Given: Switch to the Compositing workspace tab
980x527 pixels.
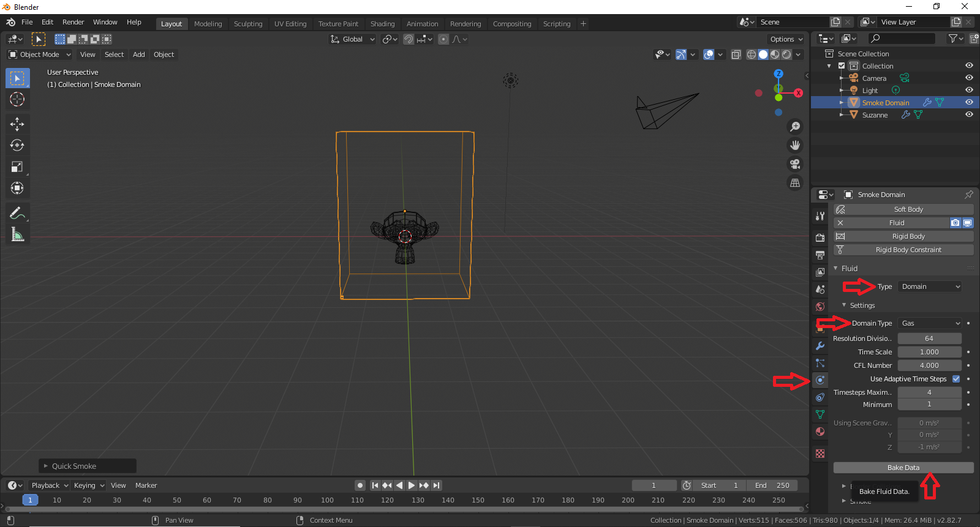Looking at the screenshot, I should (512, 24).
